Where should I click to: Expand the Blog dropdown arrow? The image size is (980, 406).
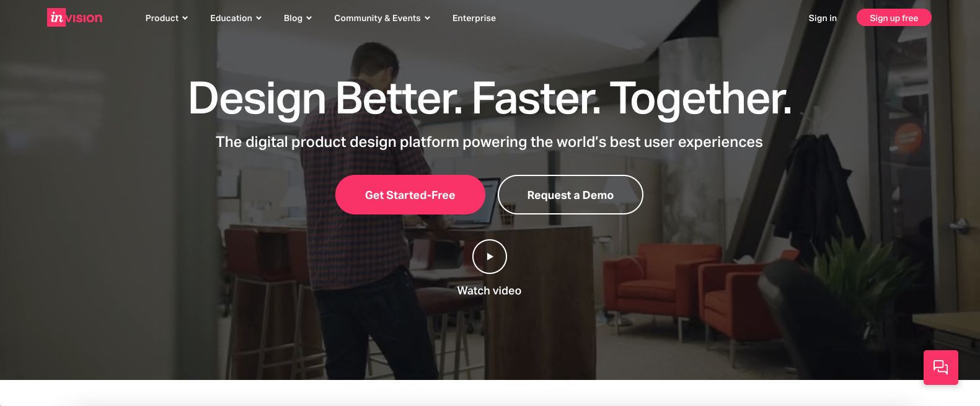tap(309, 18)
